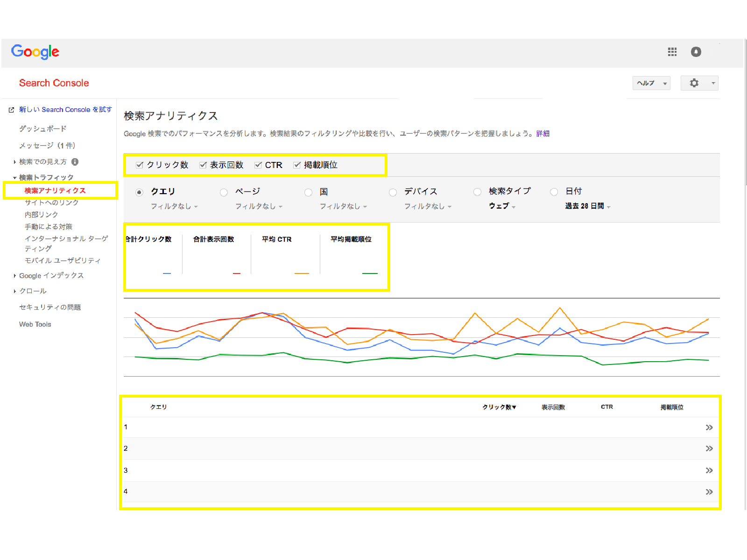Viewport: 747px width, 560px height.
Task: Open インターナショナル ターゲティング in sidebar
Action: pos(66,244)
